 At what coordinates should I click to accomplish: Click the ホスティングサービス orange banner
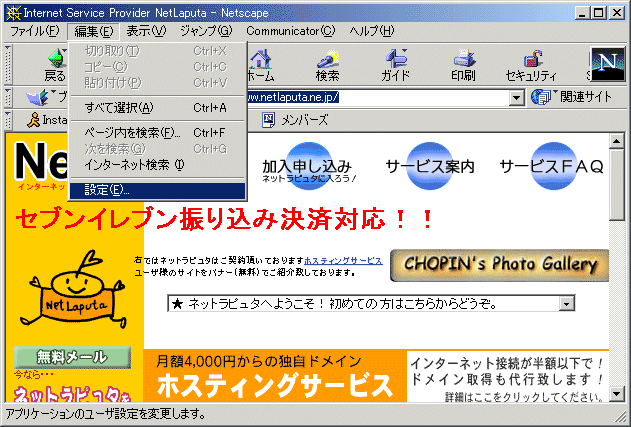click(275, 376)
